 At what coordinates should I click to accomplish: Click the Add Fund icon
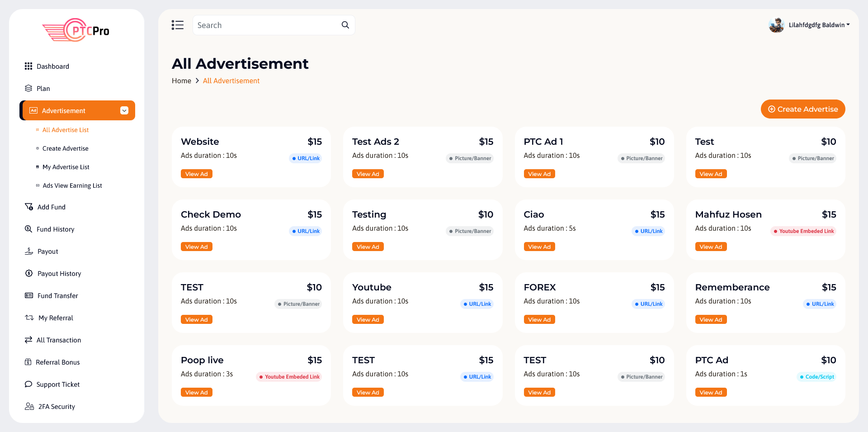coord(29,207)
